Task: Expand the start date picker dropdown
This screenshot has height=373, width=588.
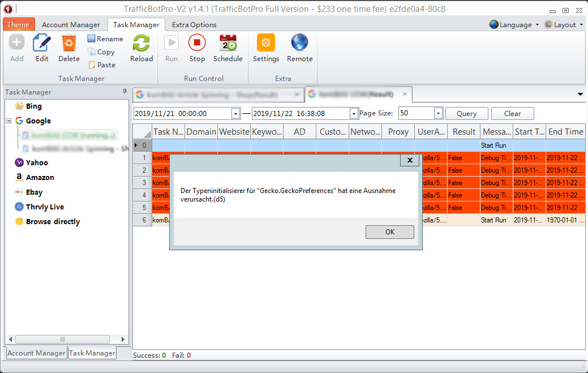Action: pos(235,114)
